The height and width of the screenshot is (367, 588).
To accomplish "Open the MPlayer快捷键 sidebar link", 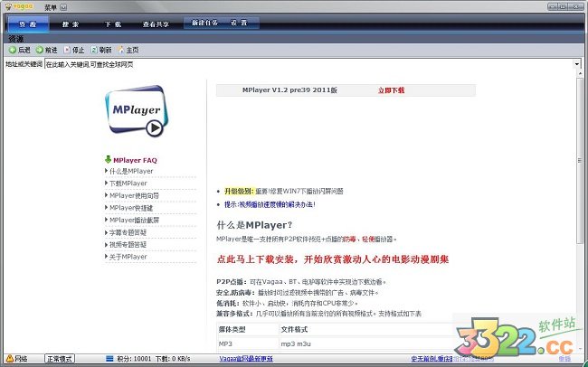I will click(131, 208).
